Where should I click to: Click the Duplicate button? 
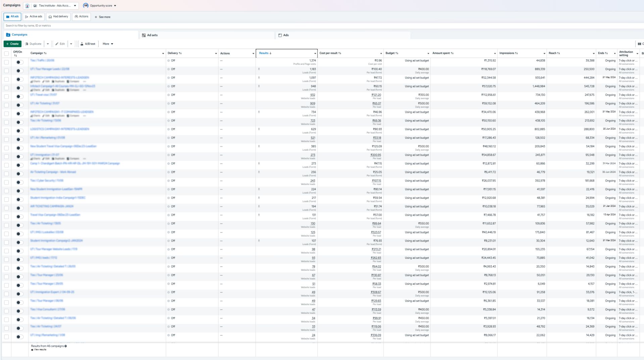point(34,44)
